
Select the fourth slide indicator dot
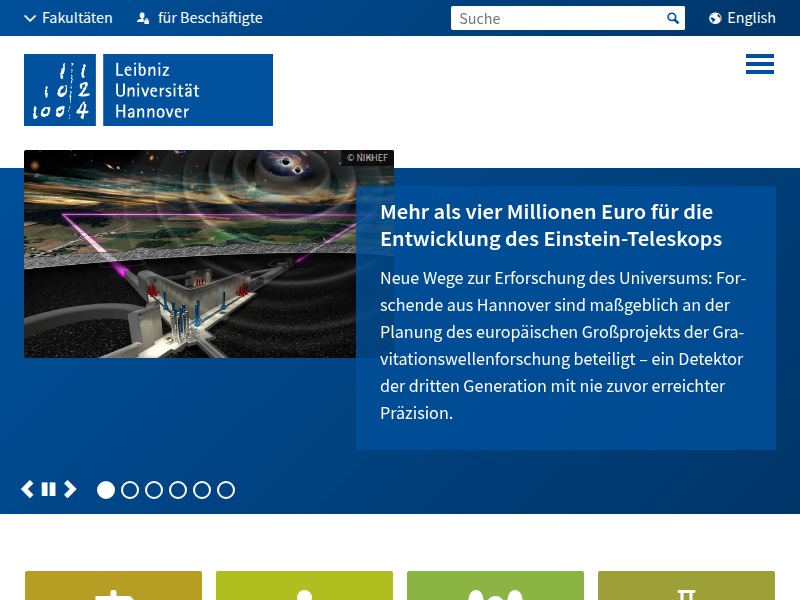click(x=178, y=490)
